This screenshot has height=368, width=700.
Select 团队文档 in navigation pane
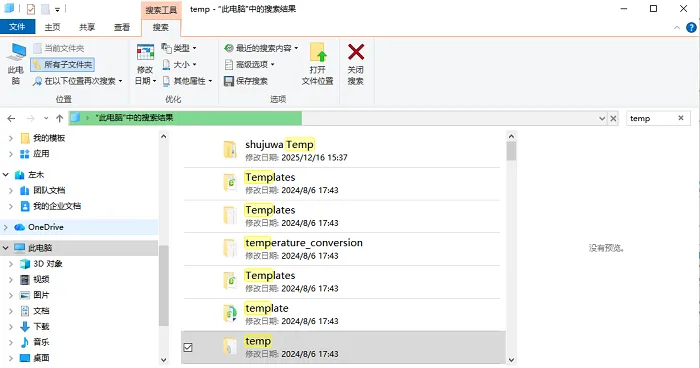coord(49,190)
